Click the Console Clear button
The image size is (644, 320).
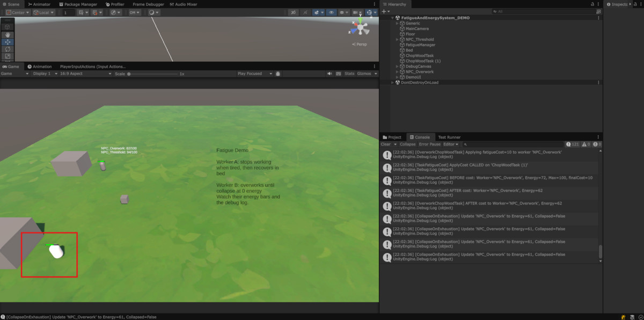click(x=385, y=144)
